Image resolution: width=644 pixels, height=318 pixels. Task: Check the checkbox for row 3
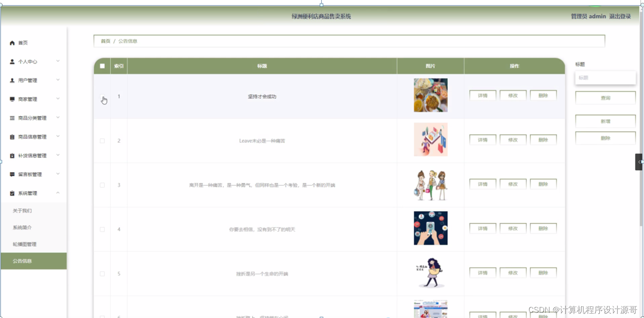[x=102, y=185]
